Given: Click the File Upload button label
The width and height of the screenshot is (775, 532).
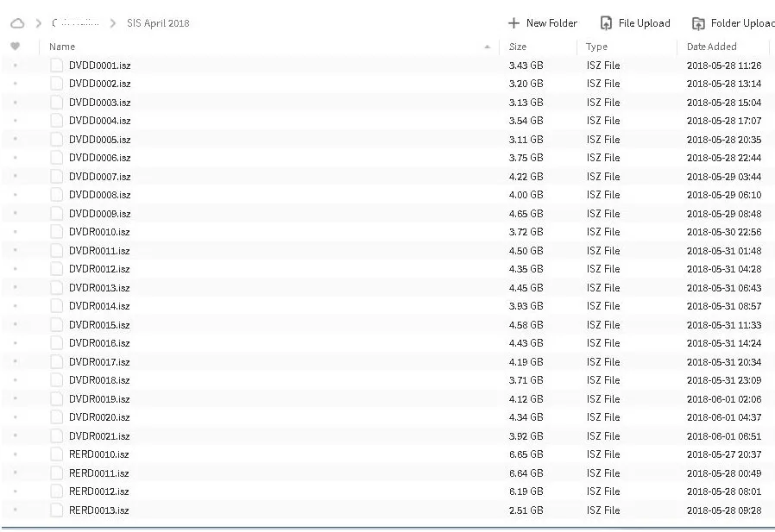Looking at the screenshot, I should [645, 23].
